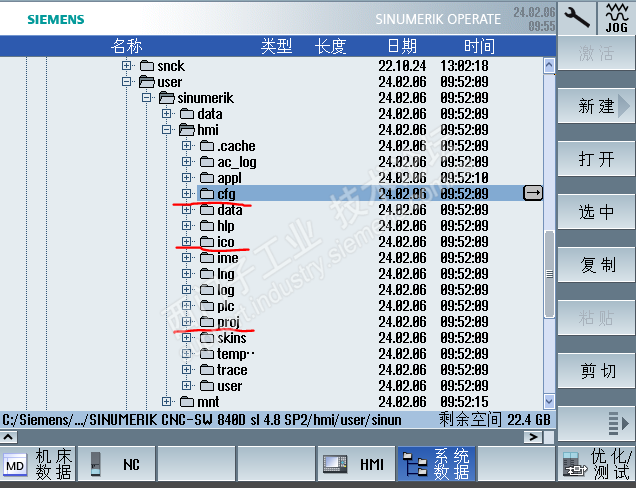Expand the snck folder node
Viewport: 636px width, 488px height.
pyautogui.click(x=127, y=66)
